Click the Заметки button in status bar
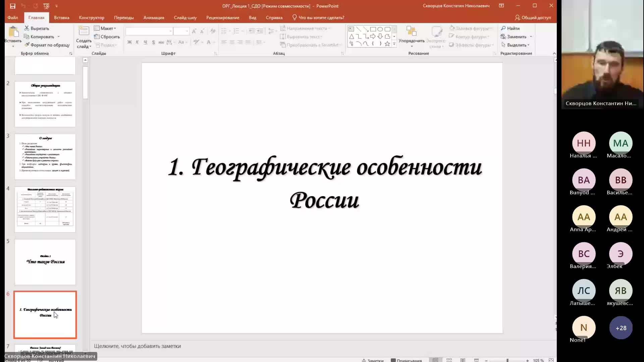The height and width of the screenshot is (362, 644). pos(373,360)
